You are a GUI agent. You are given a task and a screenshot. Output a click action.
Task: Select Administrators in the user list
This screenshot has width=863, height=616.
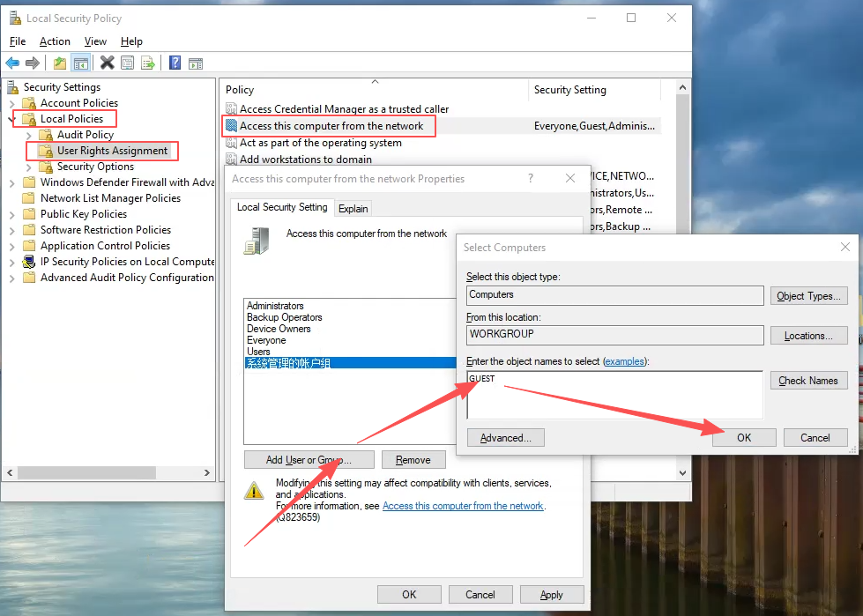click(x=275, y=306)
